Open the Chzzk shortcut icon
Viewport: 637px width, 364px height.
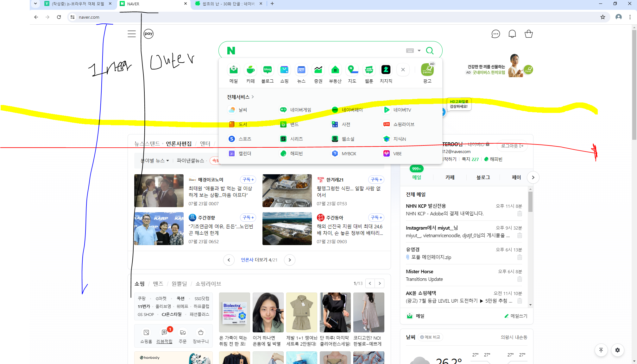pyautogui.click(x=386, y=70)
